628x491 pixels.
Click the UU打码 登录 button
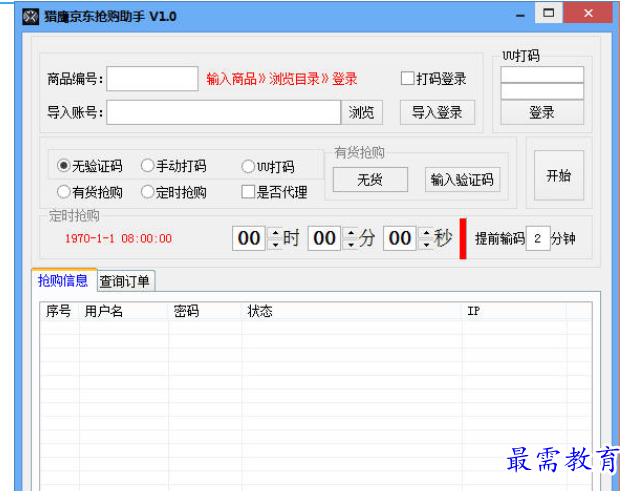click(542, 113)
